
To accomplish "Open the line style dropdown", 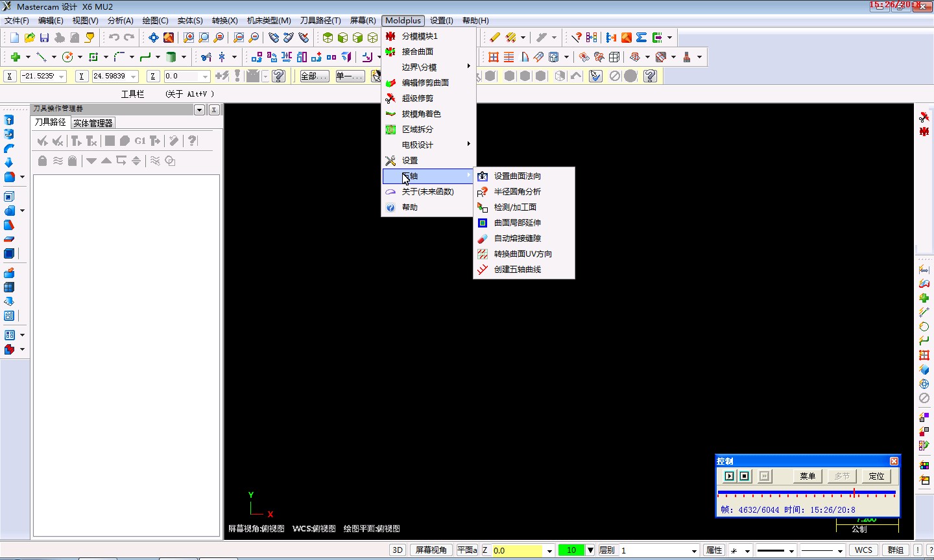I will click(x=792, y=551).
